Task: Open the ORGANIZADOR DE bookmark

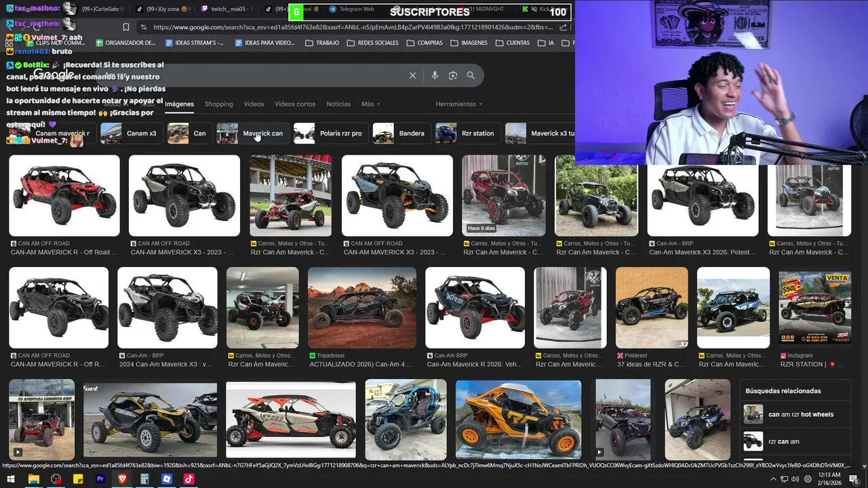Action: pos(126,43)
